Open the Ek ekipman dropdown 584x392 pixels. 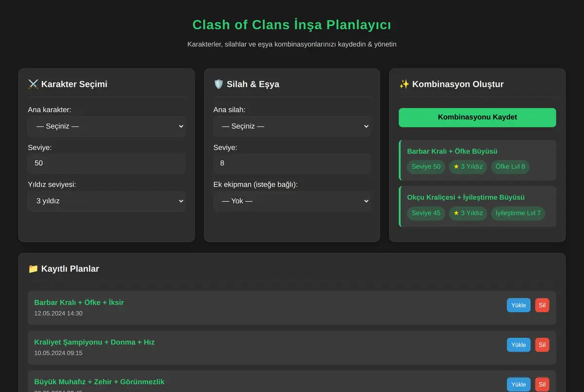pos(292,201)
